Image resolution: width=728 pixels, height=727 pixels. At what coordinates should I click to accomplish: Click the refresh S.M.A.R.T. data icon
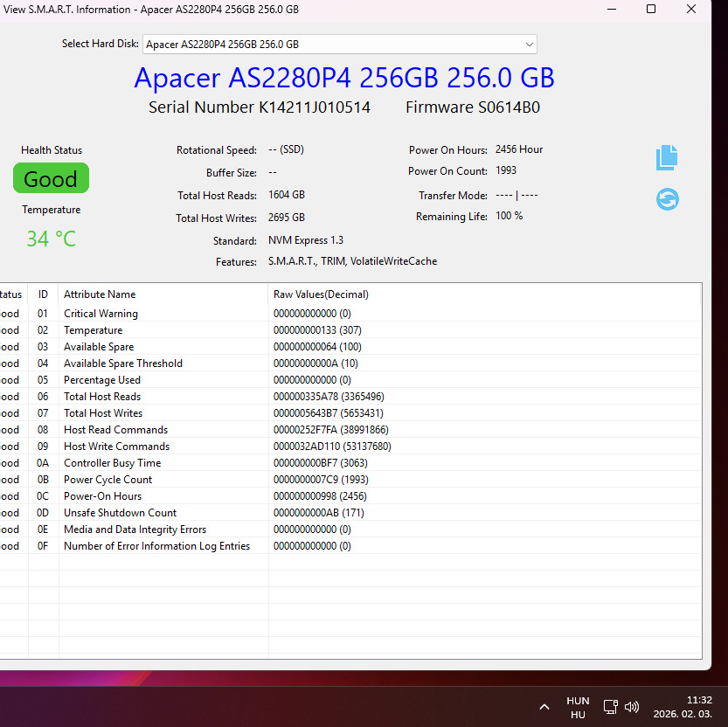pos(667,199)
